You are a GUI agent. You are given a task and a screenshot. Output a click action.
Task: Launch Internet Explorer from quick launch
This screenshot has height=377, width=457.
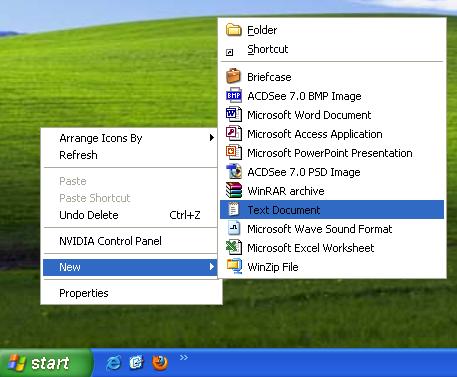point(113,363)
